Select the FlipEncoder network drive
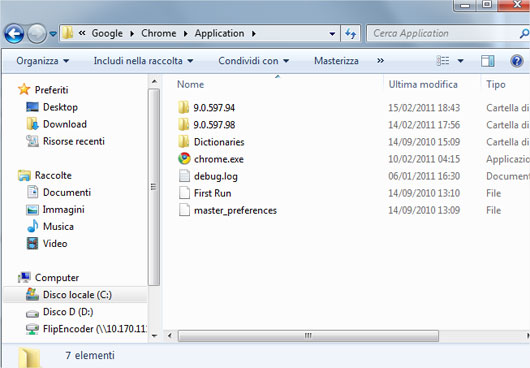The width and height of the screenshot is (530, 368). [x=86, y=328]
